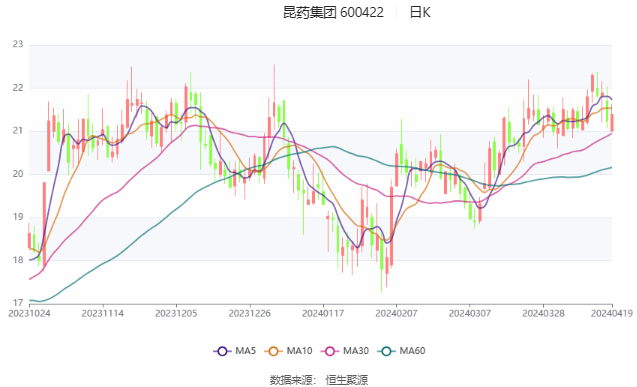Toggle the MA5 legend line
The width and height of the screenshot is (637, 387).
tap(234, 351)
